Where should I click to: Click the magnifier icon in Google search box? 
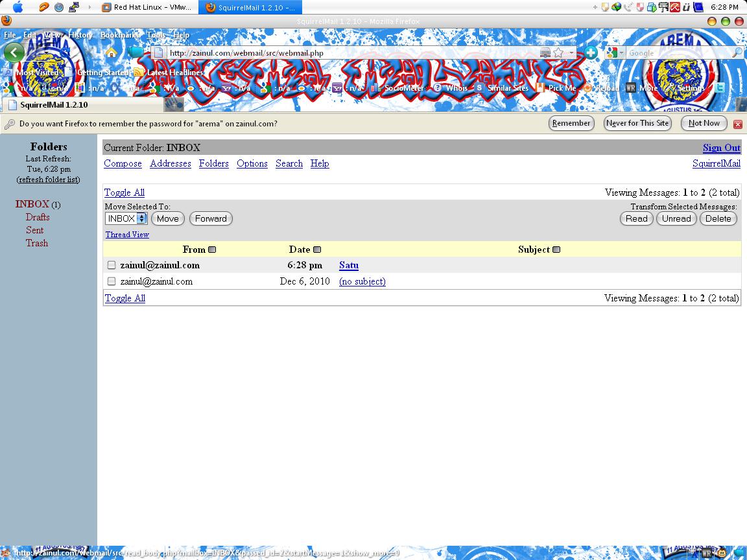click(737, 53)
